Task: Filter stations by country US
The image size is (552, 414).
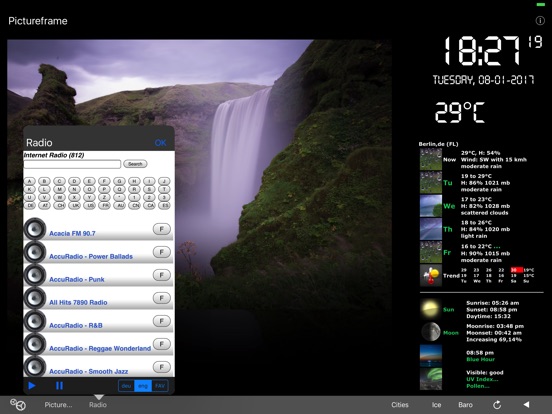Action: [x=89, y=205]
